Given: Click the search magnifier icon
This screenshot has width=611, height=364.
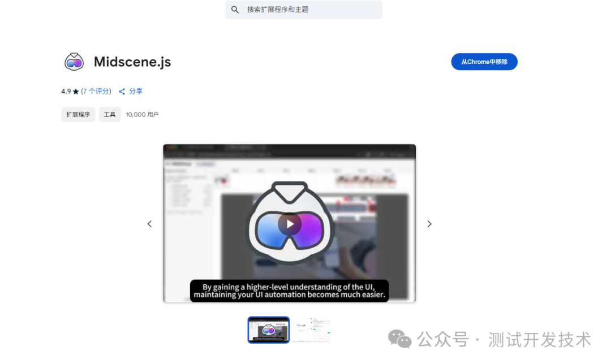Looking at the screenshot, I should 235,10.
